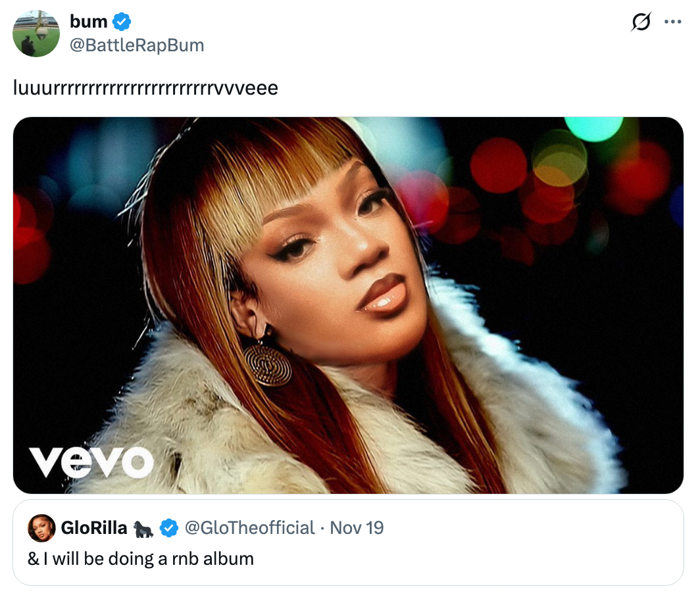Open GloRilla's profile avatar in quoted tweet
This screenshot has height=601, width=700.
pyautogui.click(x=41, y=528)
